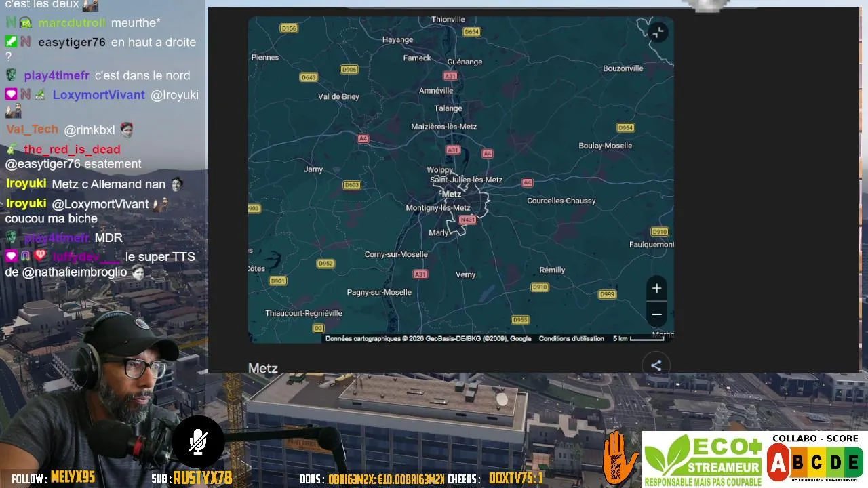The height and width of the screenshot is (488, 868).
Task: Select the Talange map label
Action: pyautogui.click(x=448, y=108)
